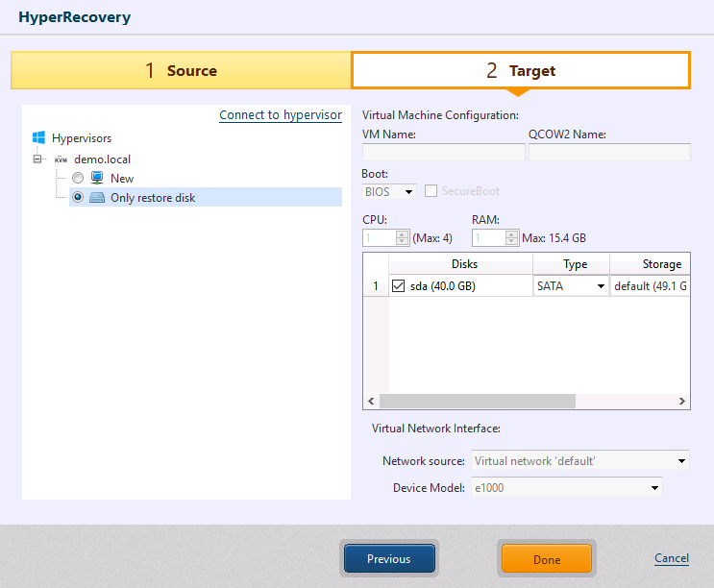Click the Storage column header

tap(651, 264)
